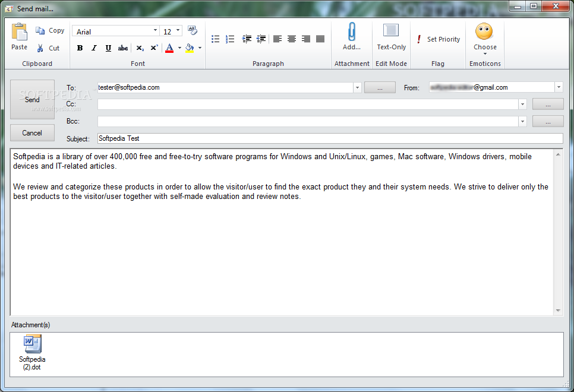Toggle superscript formatting
Image resolution: width=574 pixels, height=392 pixels.
[x=154, y=48]
